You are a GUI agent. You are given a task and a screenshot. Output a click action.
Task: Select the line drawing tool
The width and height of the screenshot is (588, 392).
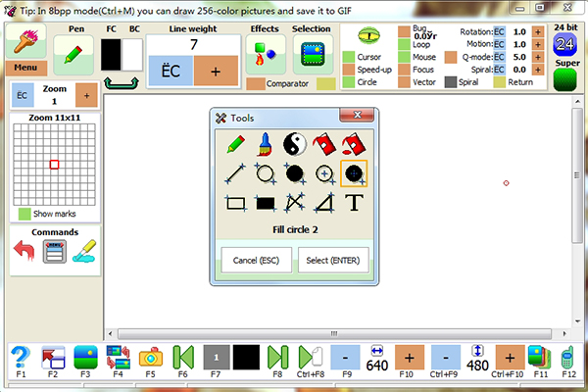[235, 174]
